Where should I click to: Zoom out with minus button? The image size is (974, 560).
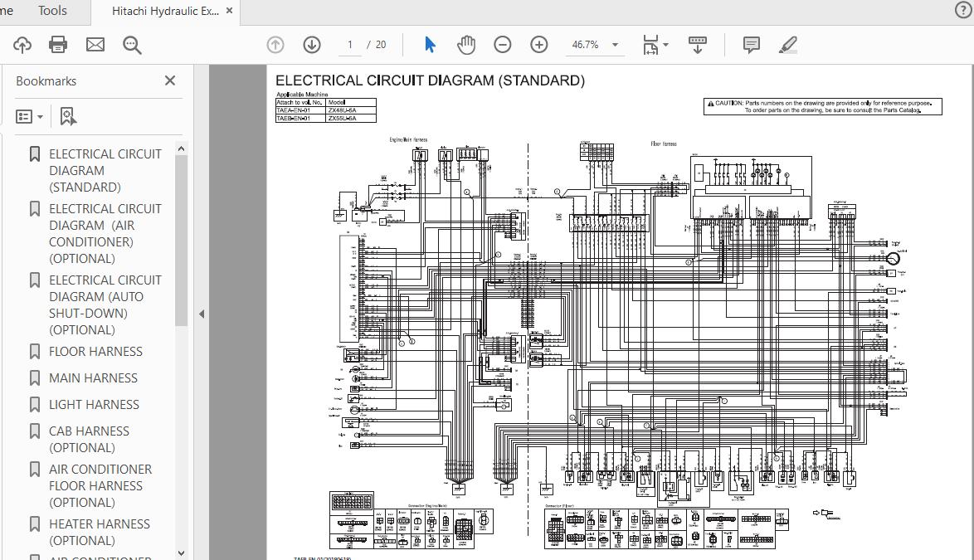(x=503, y=45)
